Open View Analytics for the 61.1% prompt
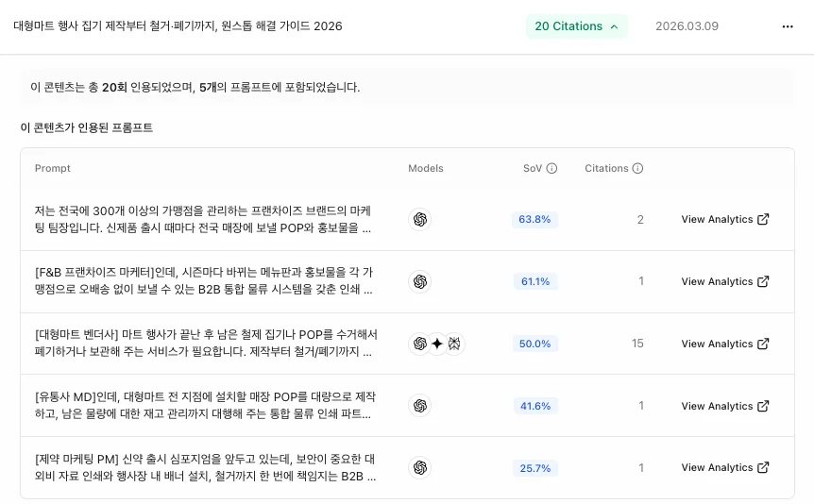Image resolution: width=814 pixels, height=504 pixels. pyautogui.click(x=724, y=281)
